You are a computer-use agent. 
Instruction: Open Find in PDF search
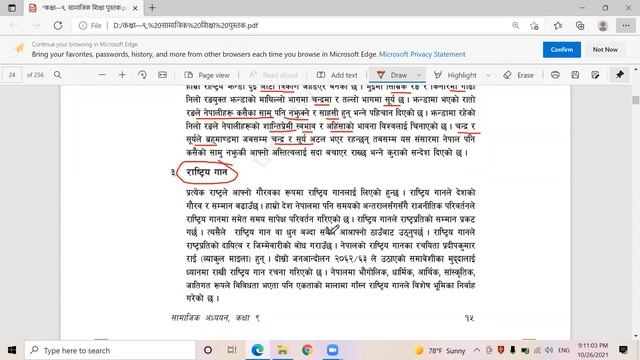coord(58,75)
